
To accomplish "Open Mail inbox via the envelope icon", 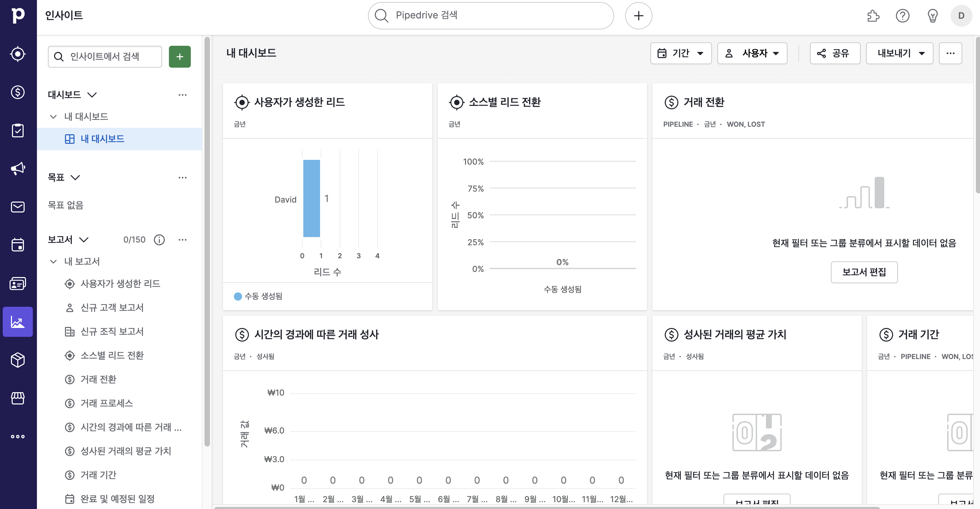I will pos(18,207).
